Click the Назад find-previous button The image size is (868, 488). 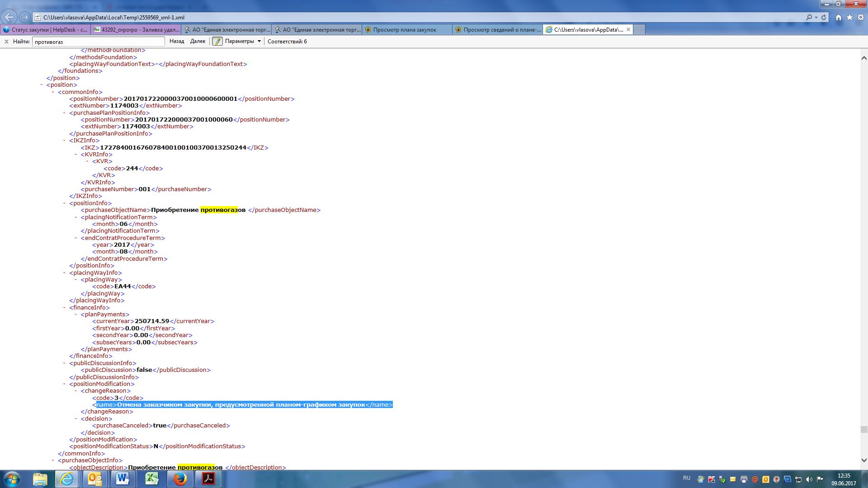(x=177, y=41)
